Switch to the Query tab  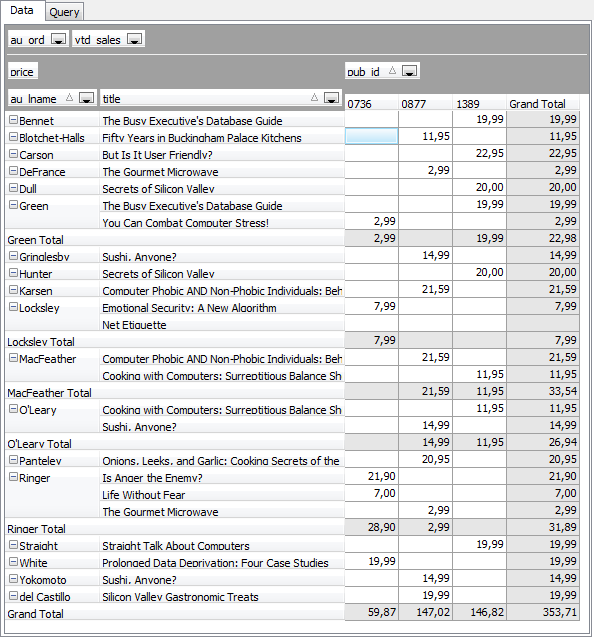64,12
